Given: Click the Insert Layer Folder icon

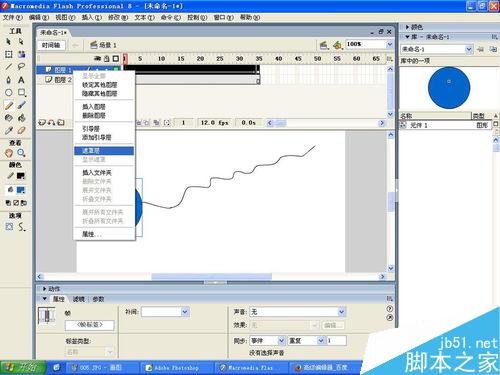Looking at the screenshot, I should pyautogui.click(x=61, y=123).
